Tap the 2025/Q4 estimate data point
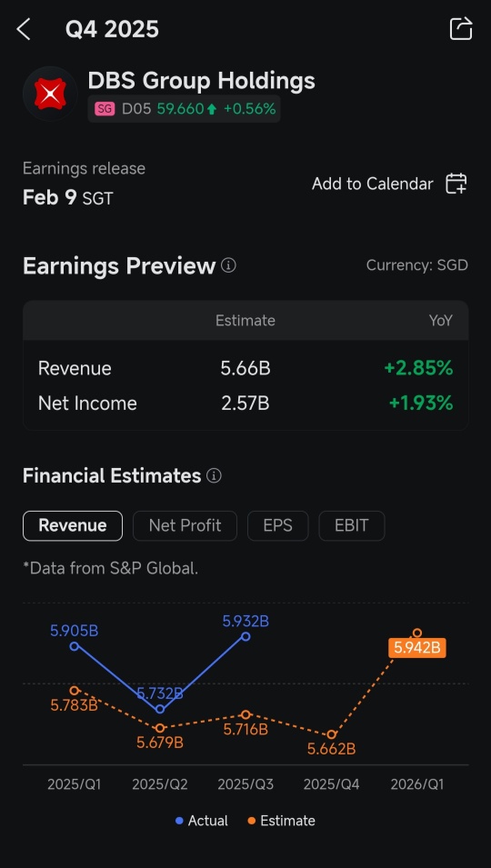 (x=332, y=734)
